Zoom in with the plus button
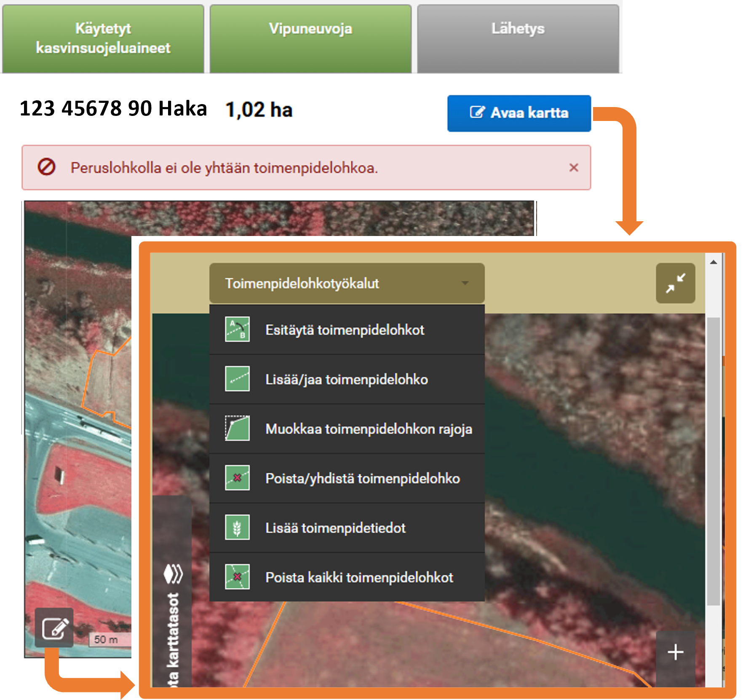The width and height of the screenshot is (743, 700). (675, 652)
